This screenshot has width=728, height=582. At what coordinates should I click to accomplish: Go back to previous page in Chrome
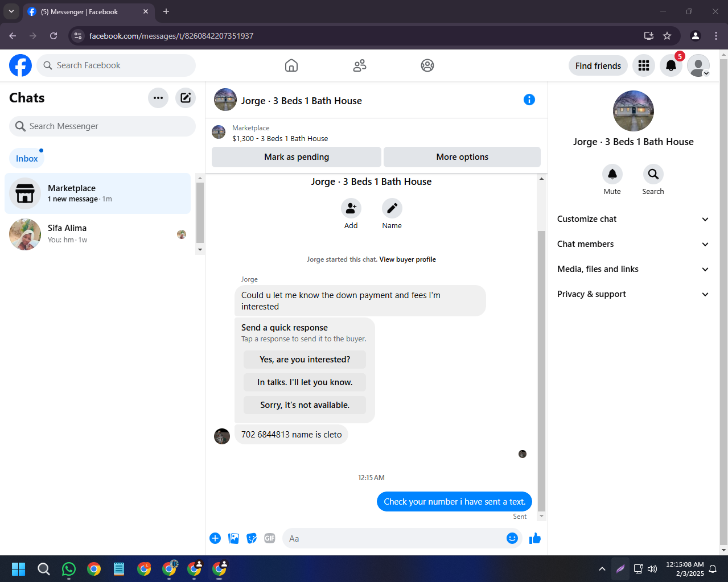(x=13, y=36)
